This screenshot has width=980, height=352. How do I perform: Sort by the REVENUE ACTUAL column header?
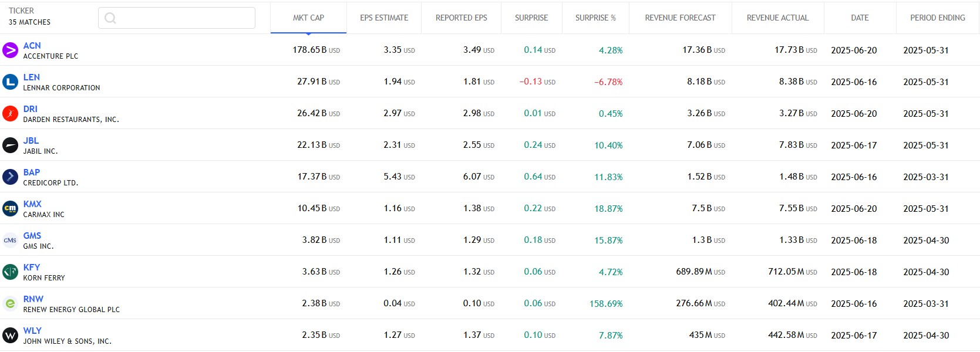point(778,18)
